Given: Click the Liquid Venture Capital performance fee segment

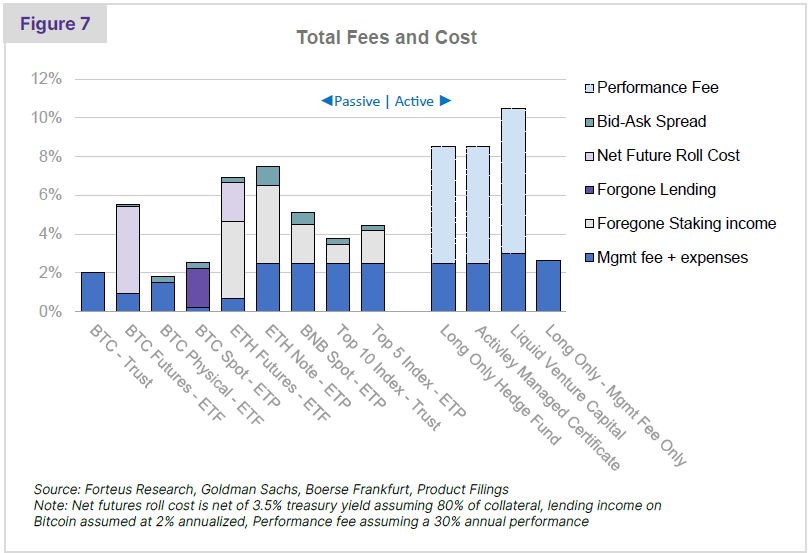Looking at the screenshot, I should coord(513,181).
